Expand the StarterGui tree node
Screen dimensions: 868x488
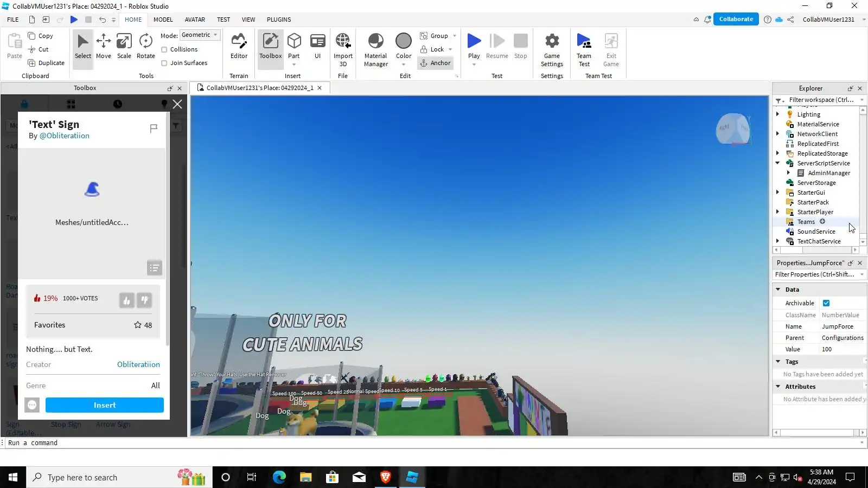tap(778, 192)
